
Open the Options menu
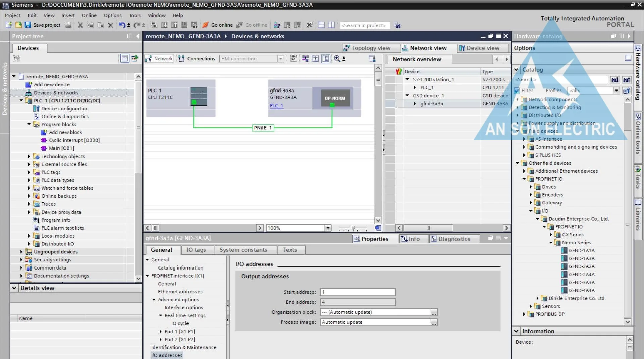[x=113, y=15]
